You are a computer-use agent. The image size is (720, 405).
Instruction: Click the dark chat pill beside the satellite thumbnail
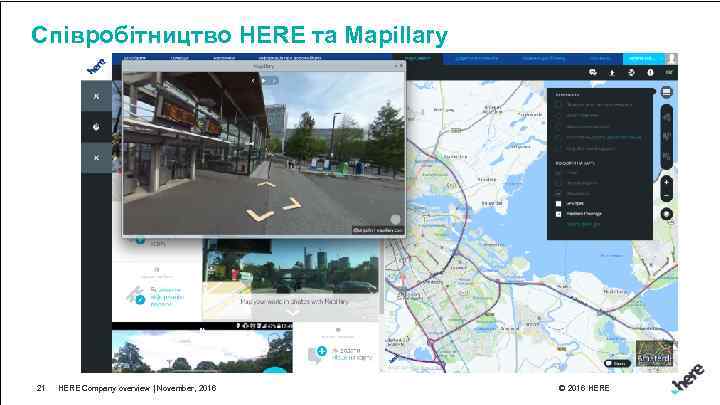pos(618,363)
